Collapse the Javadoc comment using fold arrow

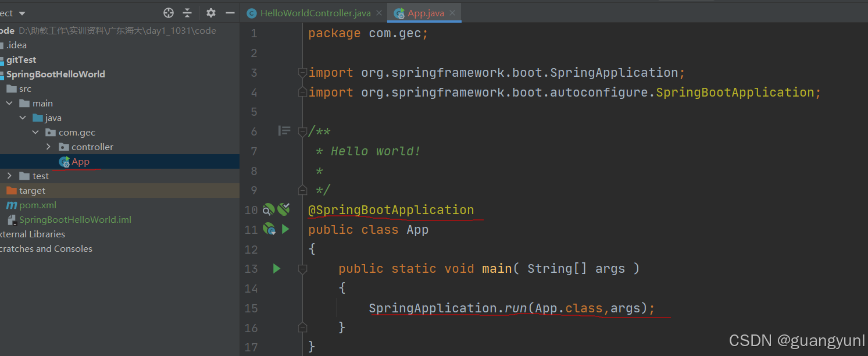(302, 130)
